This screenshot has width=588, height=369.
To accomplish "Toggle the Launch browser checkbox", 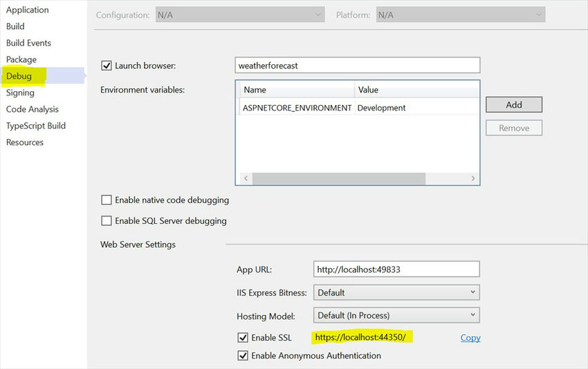I will tap(107, 66).
